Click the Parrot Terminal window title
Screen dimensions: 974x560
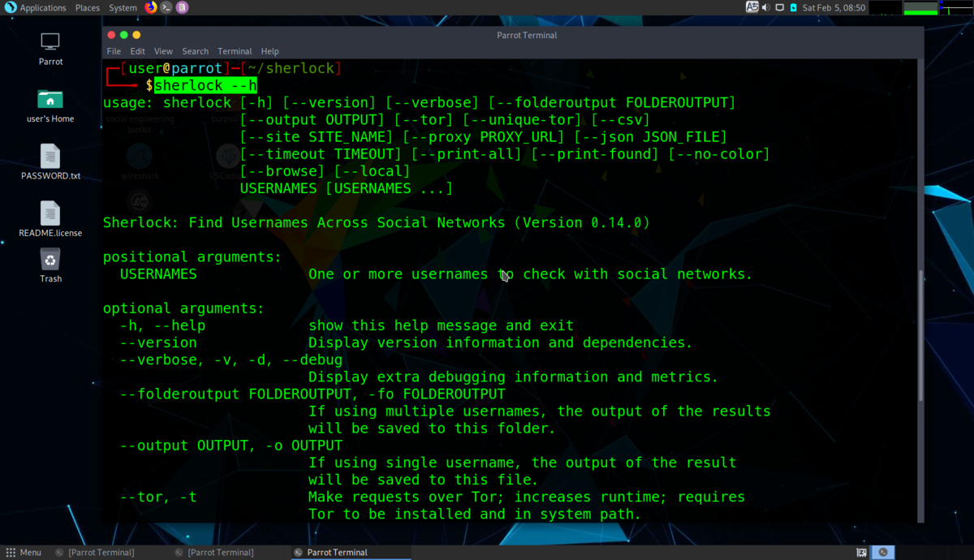pos(527,35)
